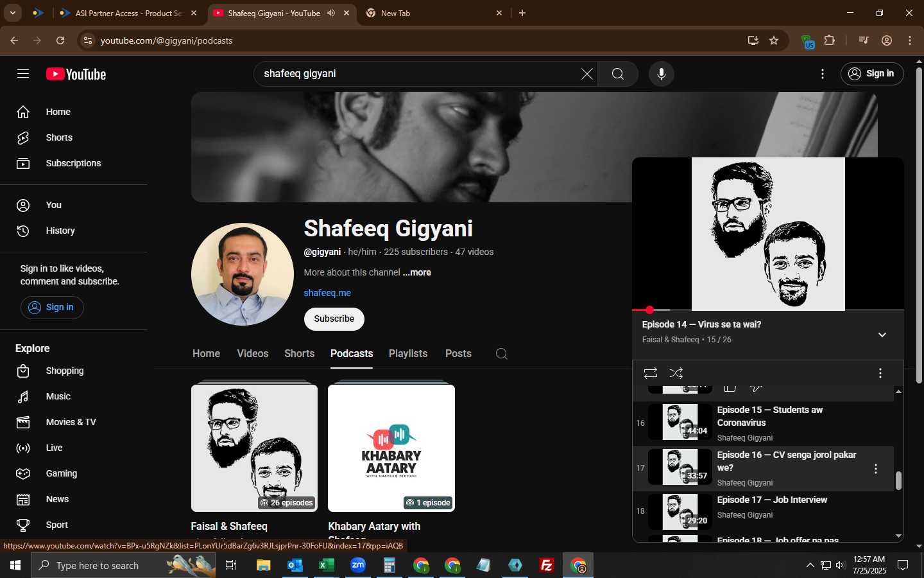Bookmark this page with star icon

(x=774, y=40)
